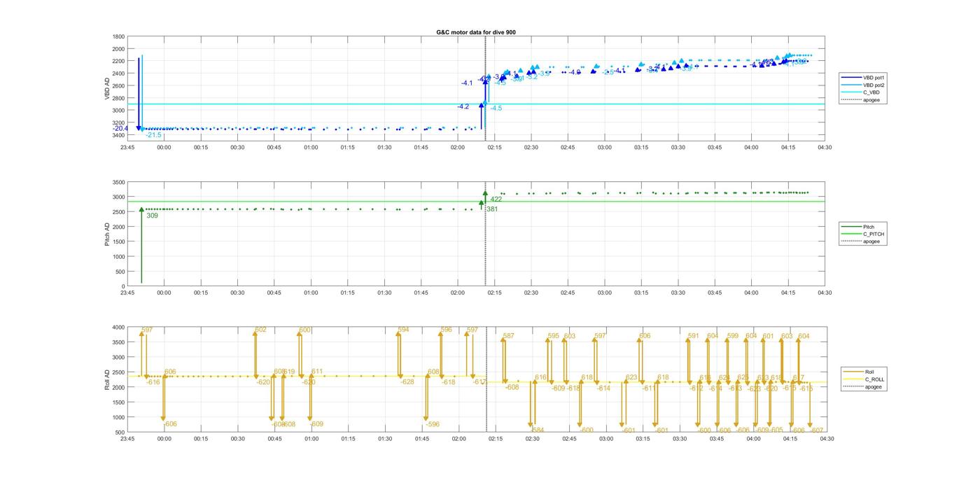
Task: Click the "587" roll data label
Action: click(508, 336)
